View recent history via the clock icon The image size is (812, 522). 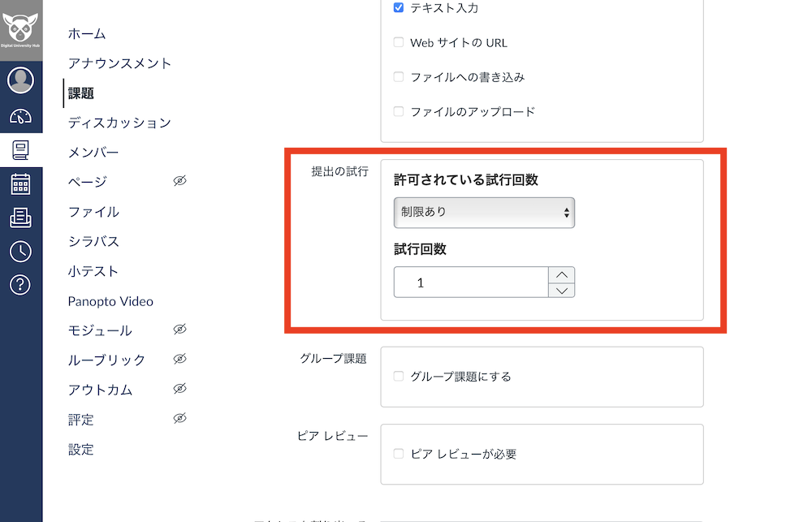click(x=20, y=251)
